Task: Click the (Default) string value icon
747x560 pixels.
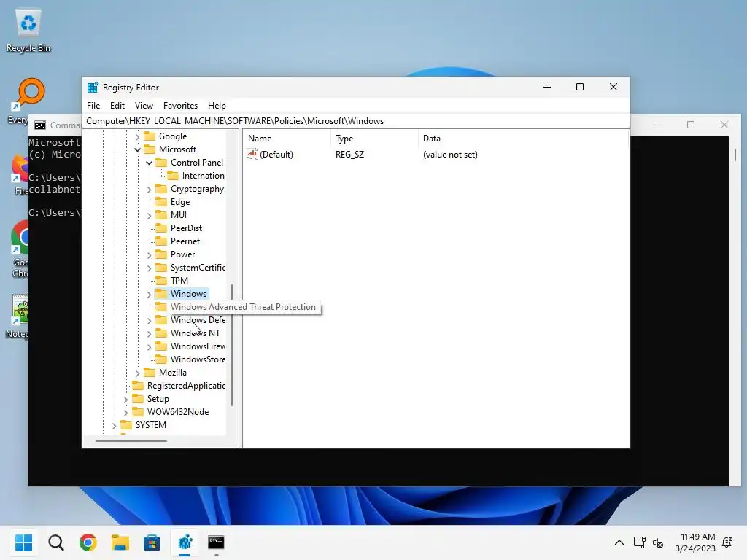Action: click(252, 154)
